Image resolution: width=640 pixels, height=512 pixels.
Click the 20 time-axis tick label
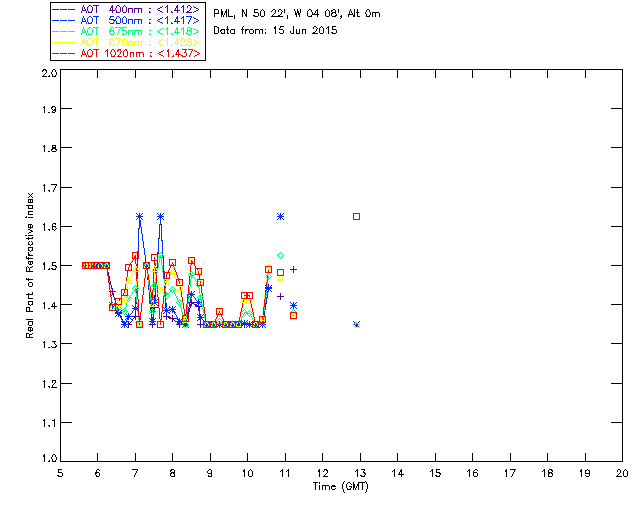click(622, 473)
